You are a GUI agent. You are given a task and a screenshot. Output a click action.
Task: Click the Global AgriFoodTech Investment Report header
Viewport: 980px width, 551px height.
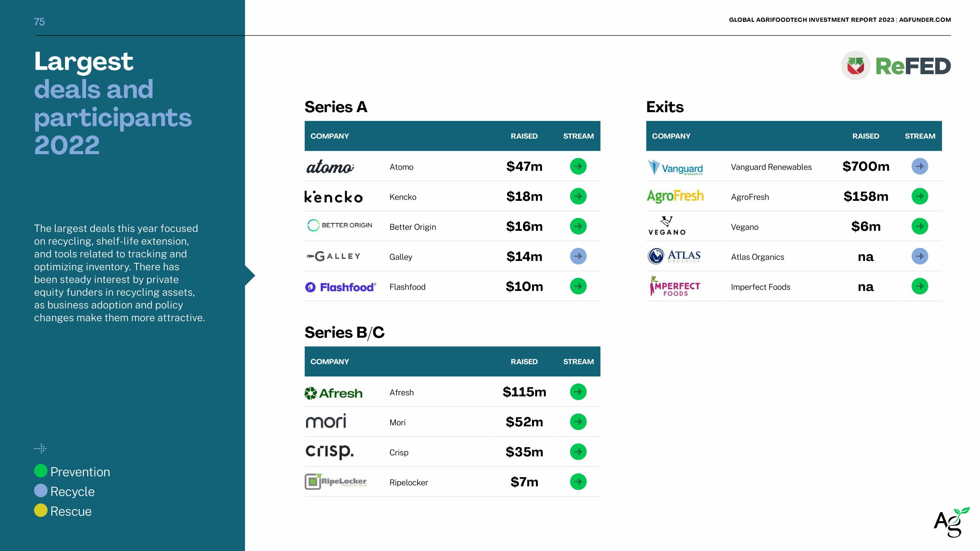(811, 20)
